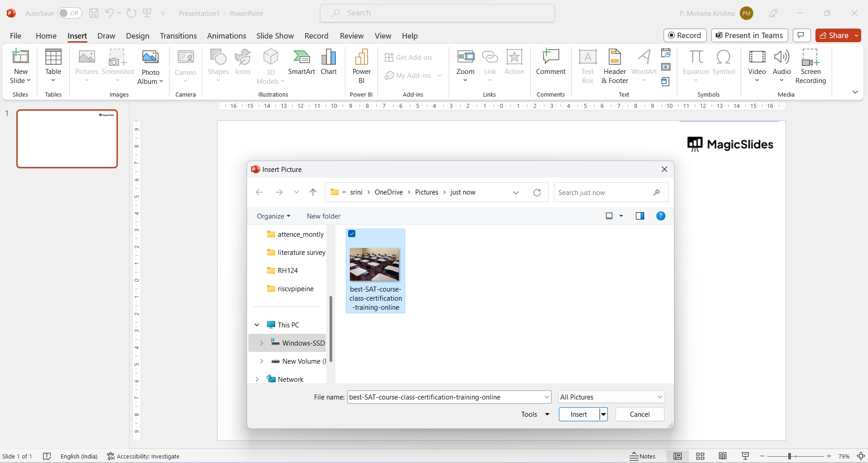Uncheck the selected SAT course image
Screen dimensions: 868x463
tap(352, 234)
